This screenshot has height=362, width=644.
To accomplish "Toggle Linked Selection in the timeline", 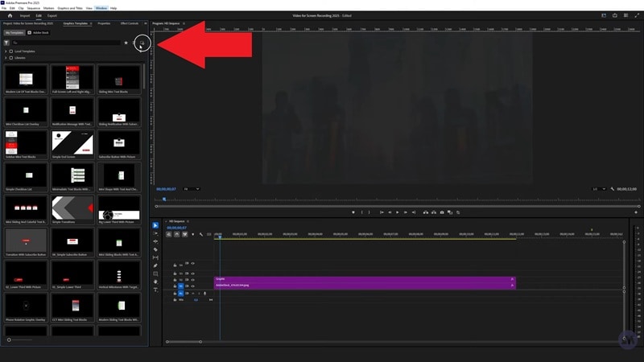I will coord(185,234).
